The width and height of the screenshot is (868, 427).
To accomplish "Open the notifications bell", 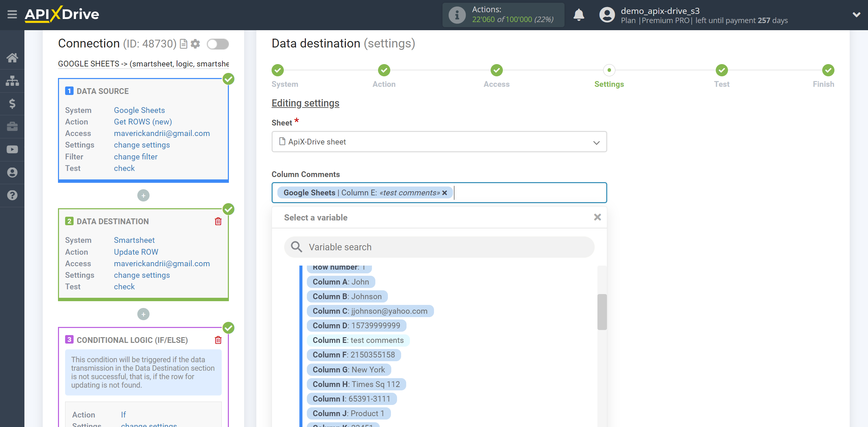I will [x=579, y=15].
